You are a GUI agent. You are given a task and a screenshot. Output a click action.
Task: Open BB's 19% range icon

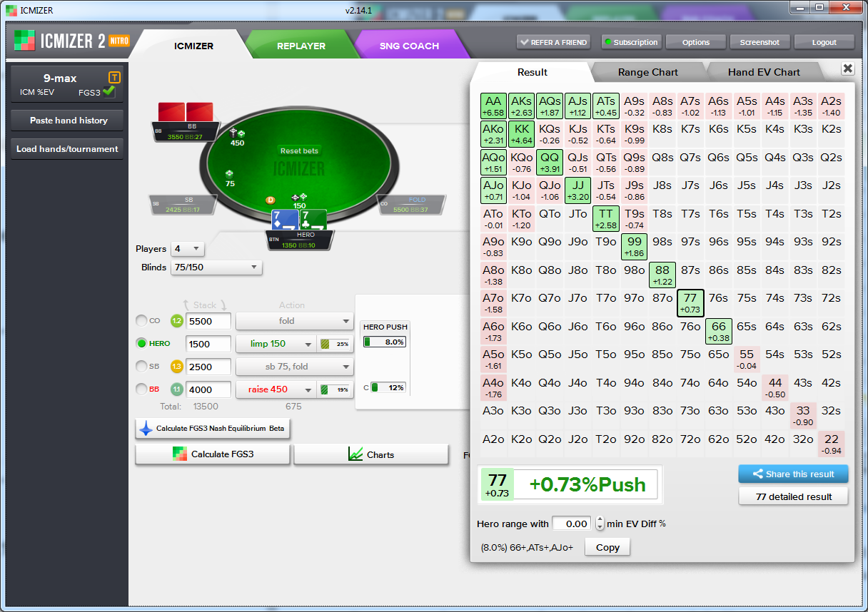(x=335, y=389)
